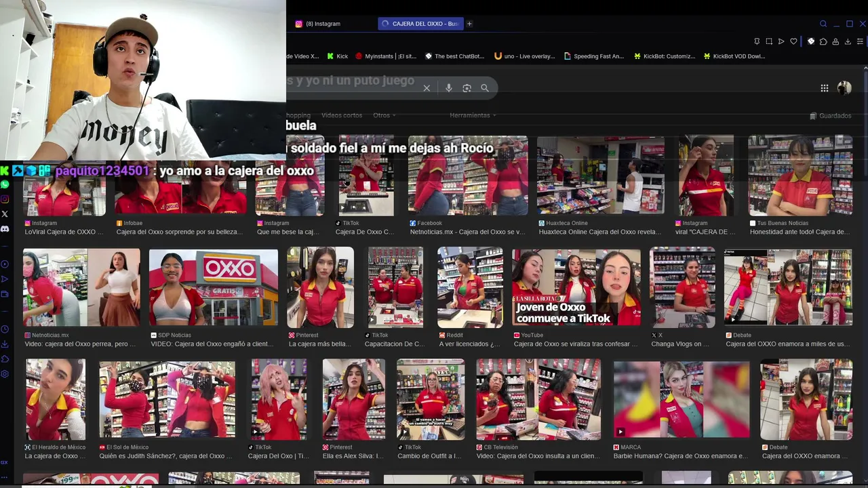Open extensions cube icon in the sidebar
The image size is (868, 488).
tap(5, 359)
